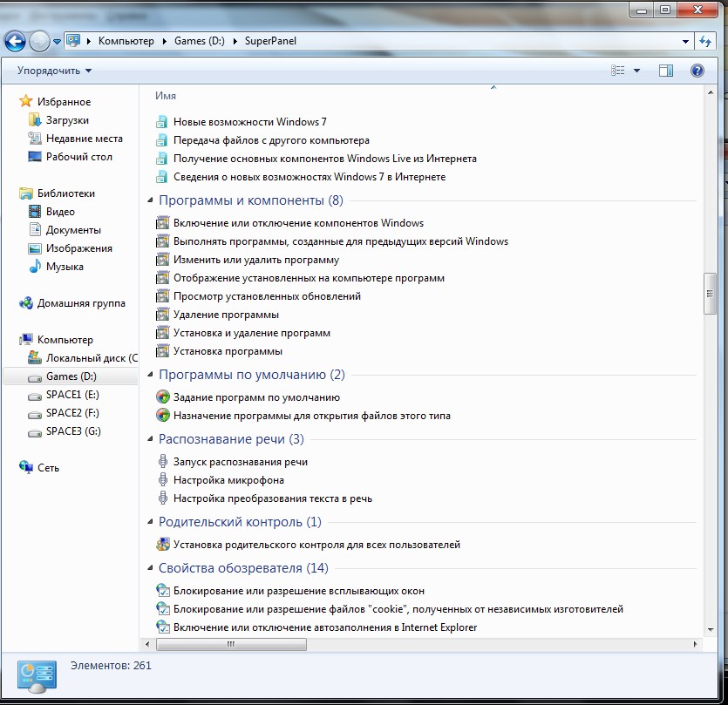The height and width of the screenshot is (705, 728).
Task: Open SPACE1 (E:) drive
Action: (x=72, y=395)
